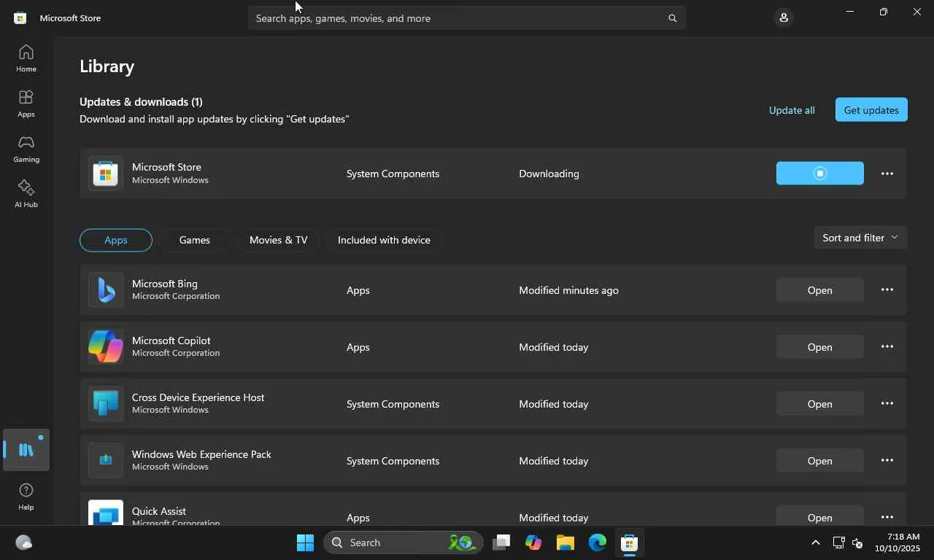
Task: Click the Microsoft Store update row icon
Action: 106,174
